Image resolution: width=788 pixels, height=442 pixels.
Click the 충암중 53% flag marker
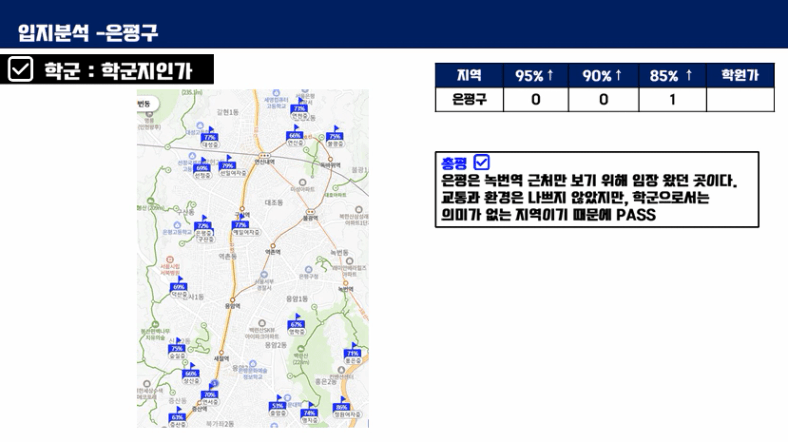(277, 406)
